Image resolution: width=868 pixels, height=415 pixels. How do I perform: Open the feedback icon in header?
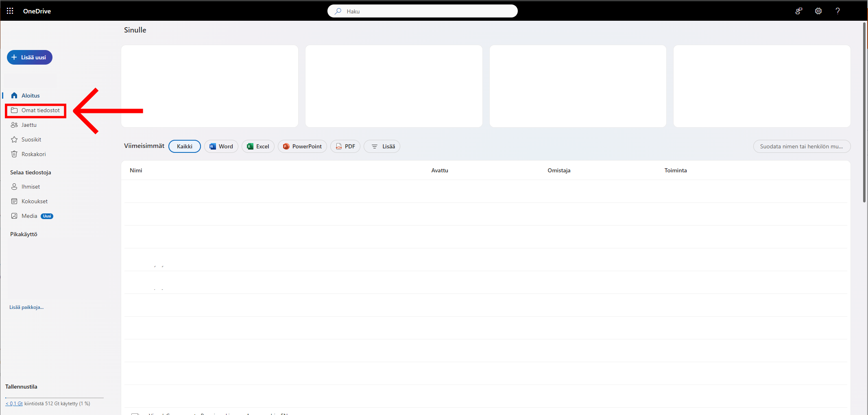pyautogui.click(x=799, y=11)
